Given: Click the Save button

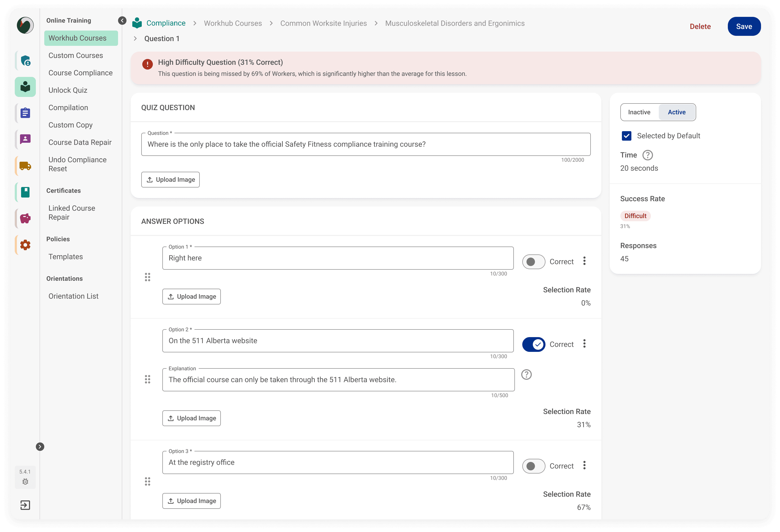Looking at the screenshot, I should 744,27.
